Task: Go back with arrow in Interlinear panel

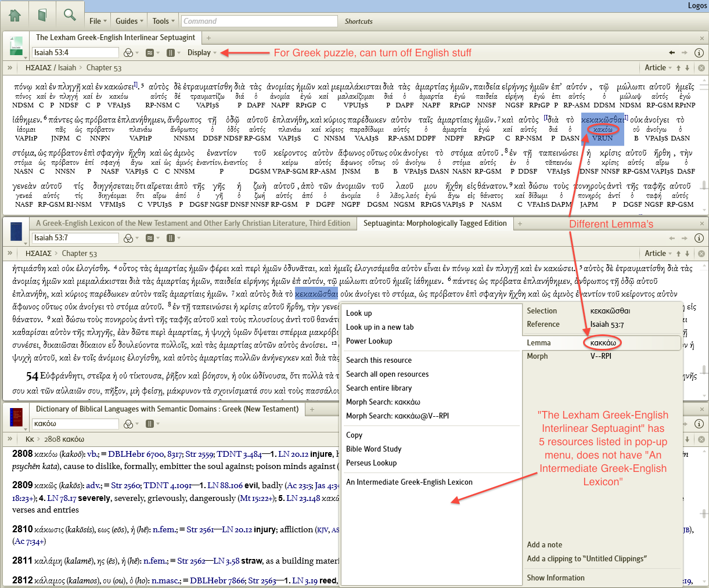Action: click(672, 53)
